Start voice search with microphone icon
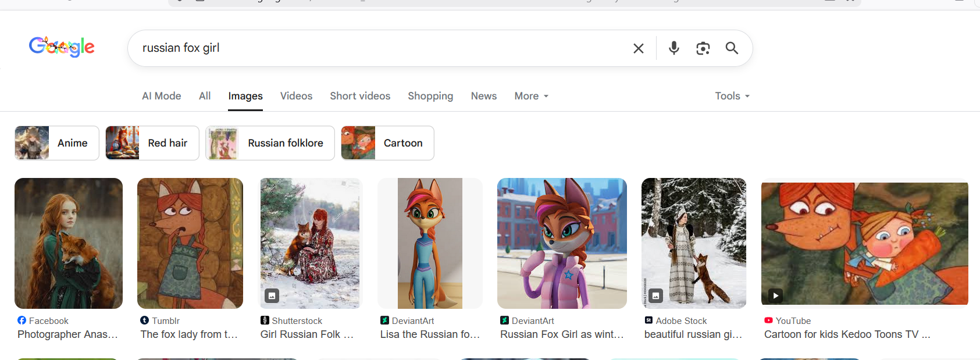Image resolution: width=980 pixels, height=360 pixels. pos(674,48)
